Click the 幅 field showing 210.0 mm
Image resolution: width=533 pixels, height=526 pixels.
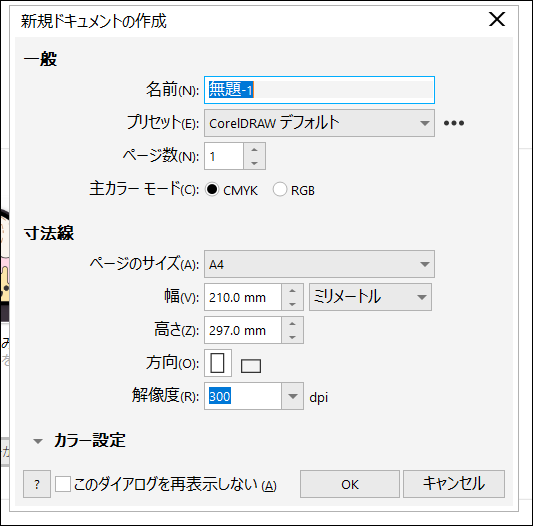(243, 297)
